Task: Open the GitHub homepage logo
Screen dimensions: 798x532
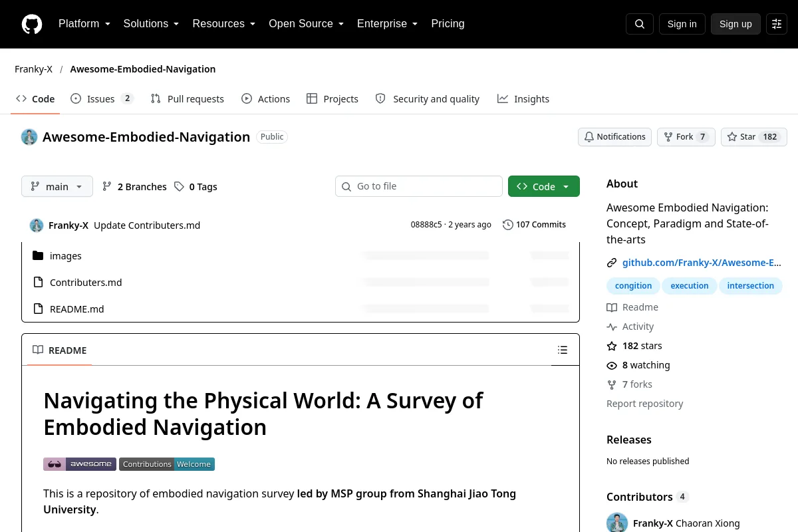Action: [32, 25]
